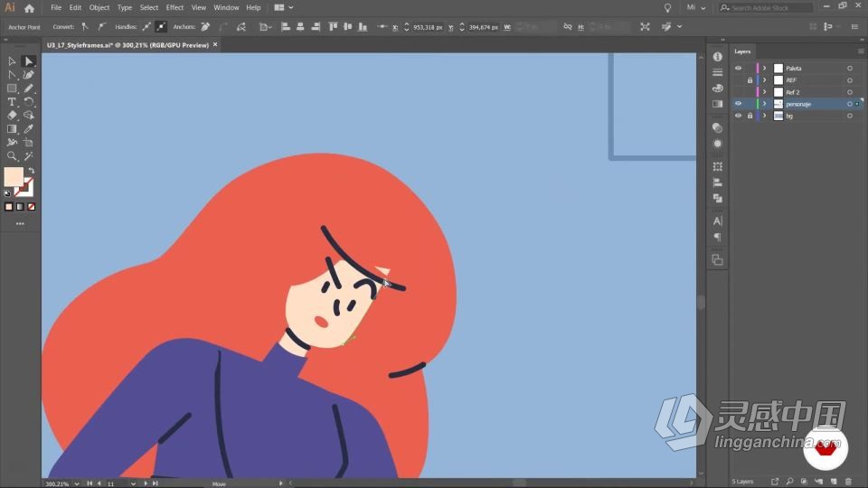Open the File menu
The height and width of the screenshot is (488, 868).
tap(56, 8)
